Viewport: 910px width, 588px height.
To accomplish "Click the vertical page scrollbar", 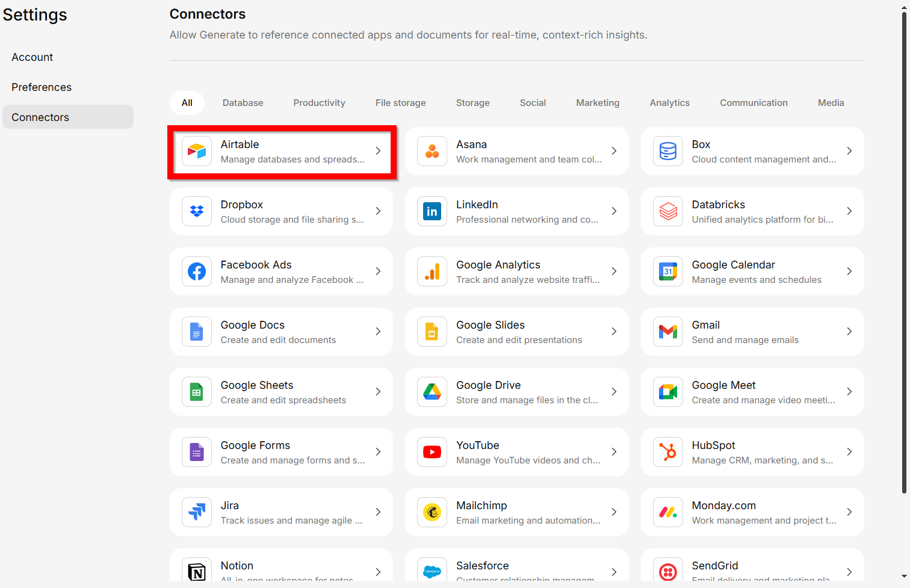I will point(904,253).
